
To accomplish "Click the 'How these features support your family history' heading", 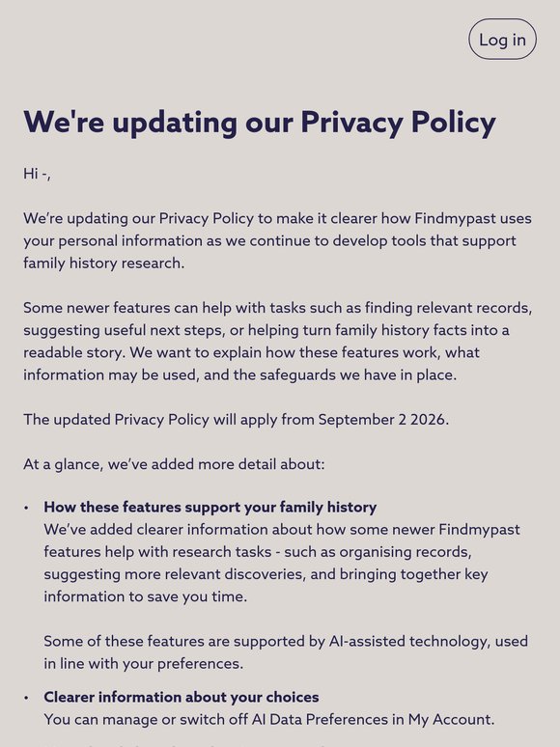I will [210, 508].
